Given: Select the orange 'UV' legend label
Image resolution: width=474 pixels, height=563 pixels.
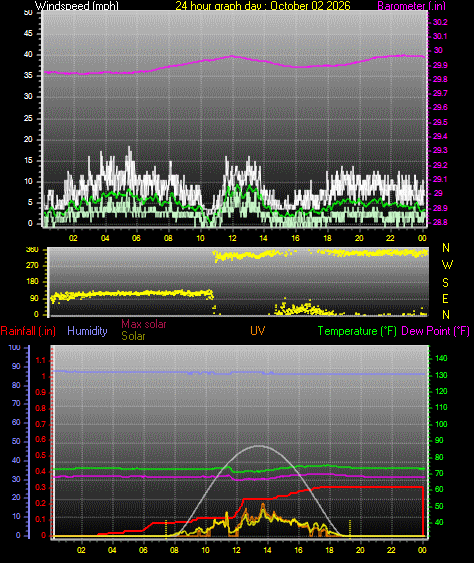Looking at the screenshot, I should coord(257,331).
